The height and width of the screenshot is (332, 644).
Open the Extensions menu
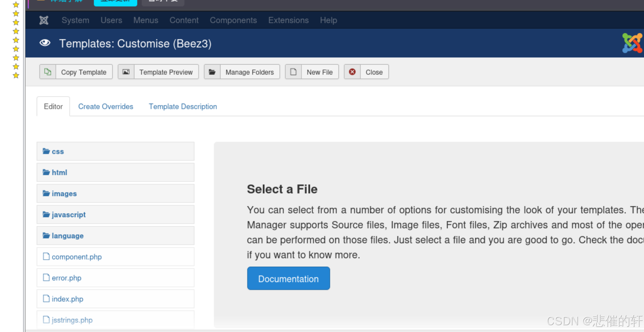(x=288, y=20)
